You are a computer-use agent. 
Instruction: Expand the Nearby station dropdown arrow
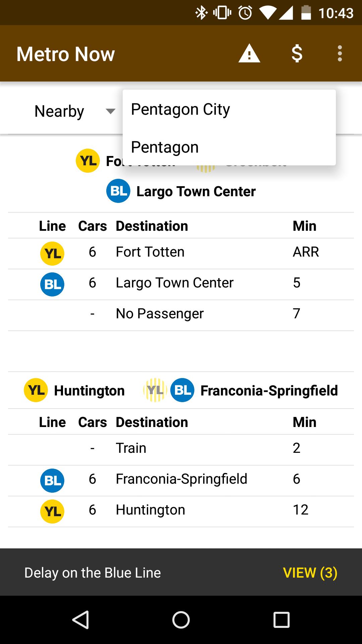pyautogui.click(x=110, y=111)
